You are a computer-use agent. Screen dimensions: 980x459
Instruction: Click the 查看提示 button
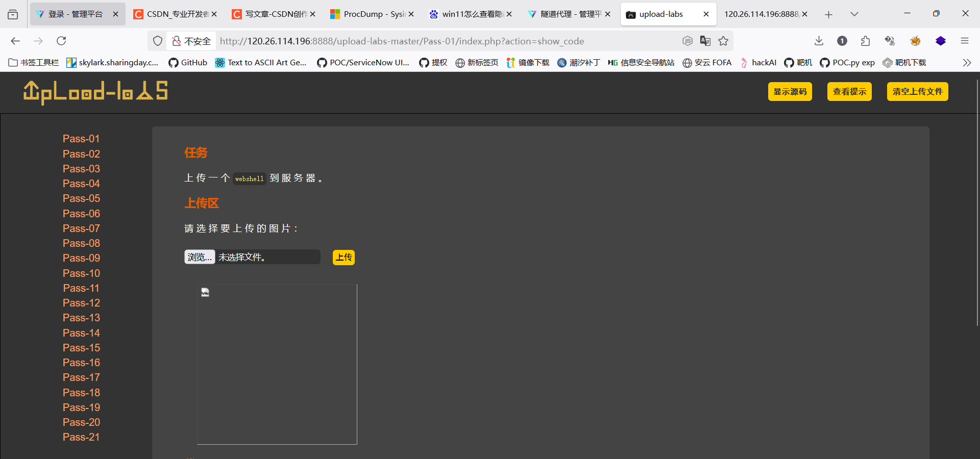pyautogui.click(x=849, y=92)
